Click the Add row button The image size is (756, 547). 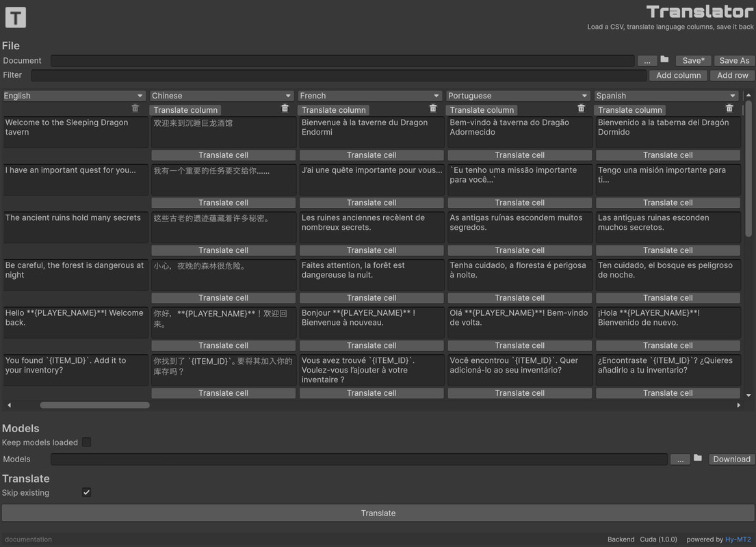point(732,75)
